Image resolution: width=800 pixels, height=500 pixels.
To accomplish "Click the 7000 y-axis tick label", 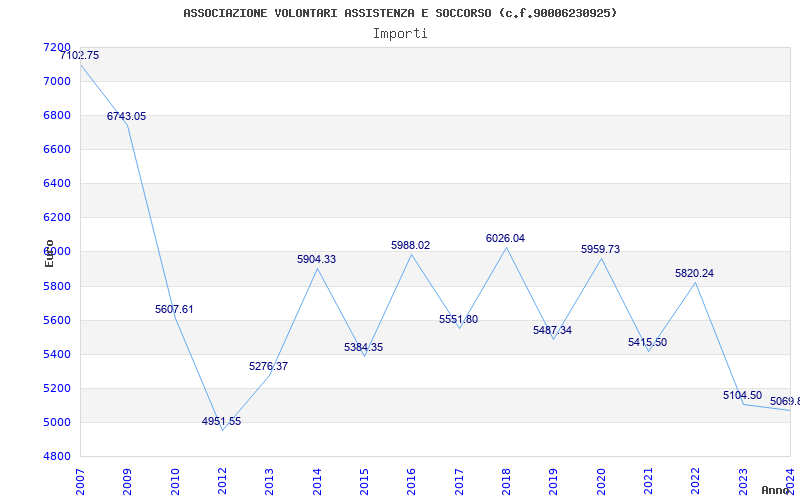I will coord(57,81).
